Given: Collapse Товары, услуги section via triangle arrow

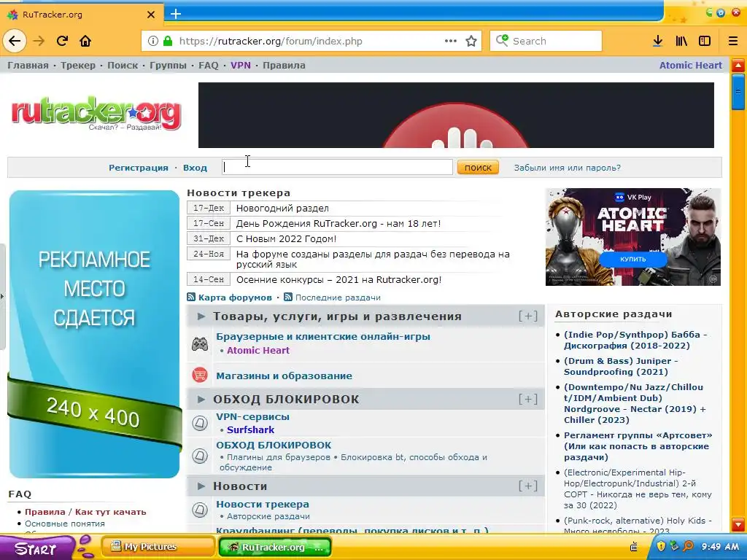Looking at the screenshot, I should (201, 316).
